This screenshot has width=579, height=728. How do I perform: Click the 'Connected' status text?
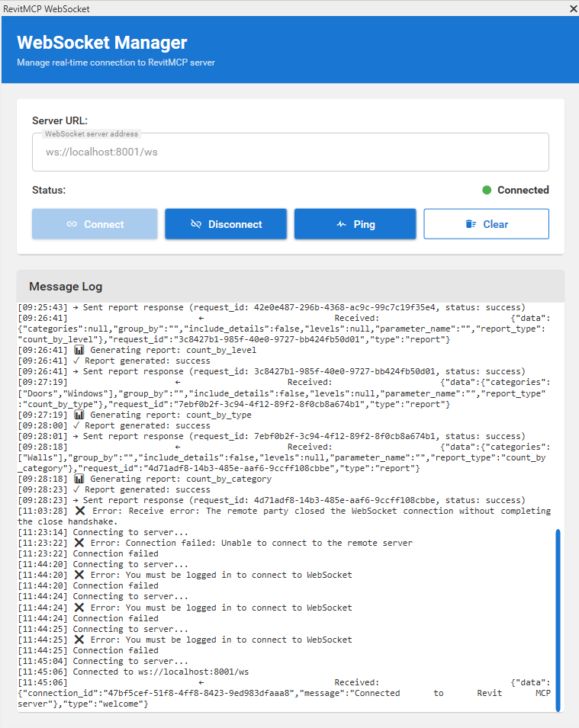click(x=523, y=190)
